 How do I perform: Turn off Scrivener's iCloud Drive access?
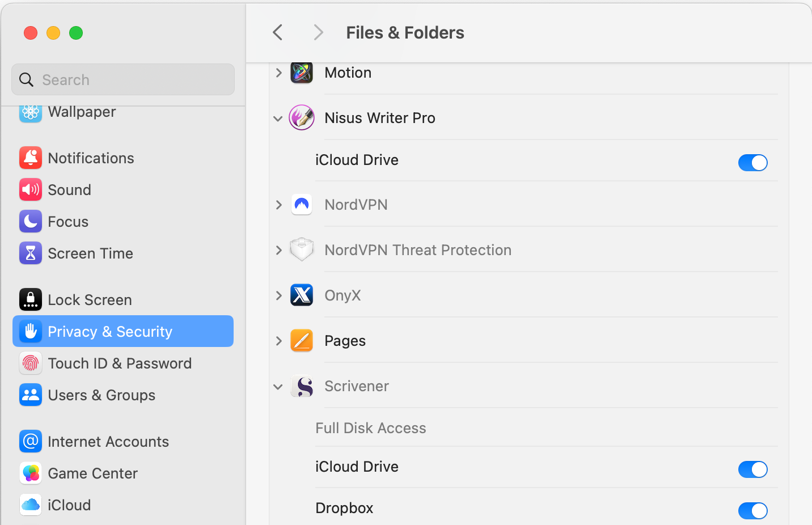click(x=752, y=469)
